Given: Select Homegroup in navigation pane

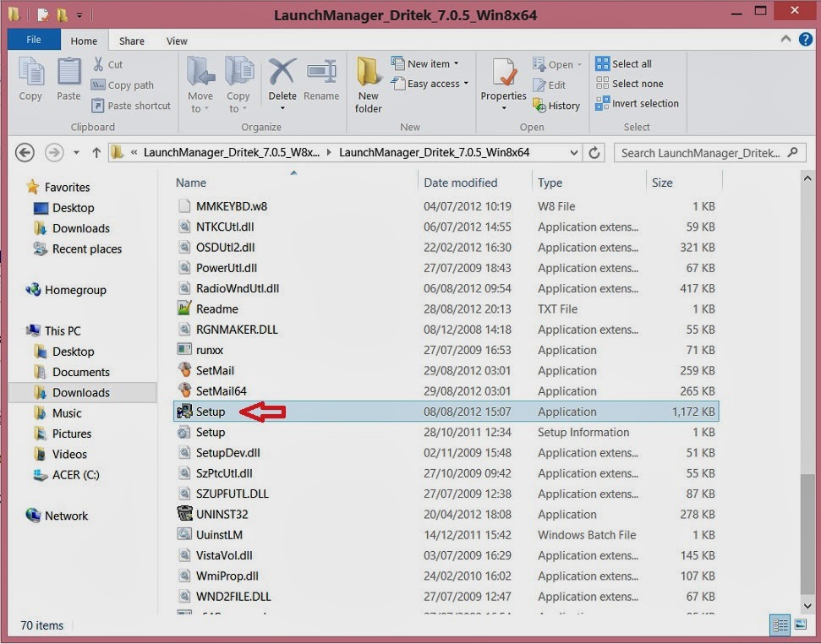Looking at the screenshot, I should (x=66, y=290).
